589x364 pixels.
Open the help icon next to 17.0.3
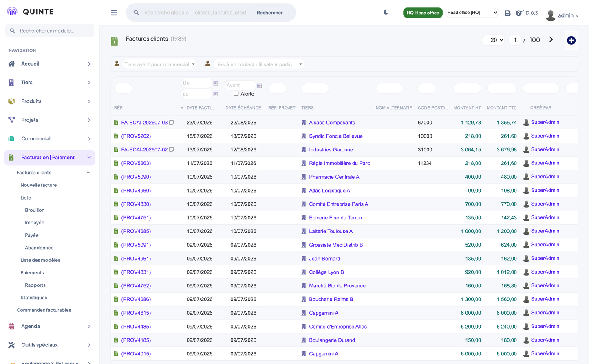[x=519, y=13]
